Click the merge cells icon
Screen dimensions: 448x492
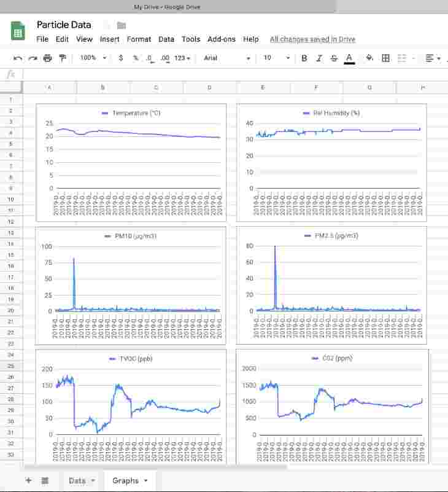click(402, 58)
